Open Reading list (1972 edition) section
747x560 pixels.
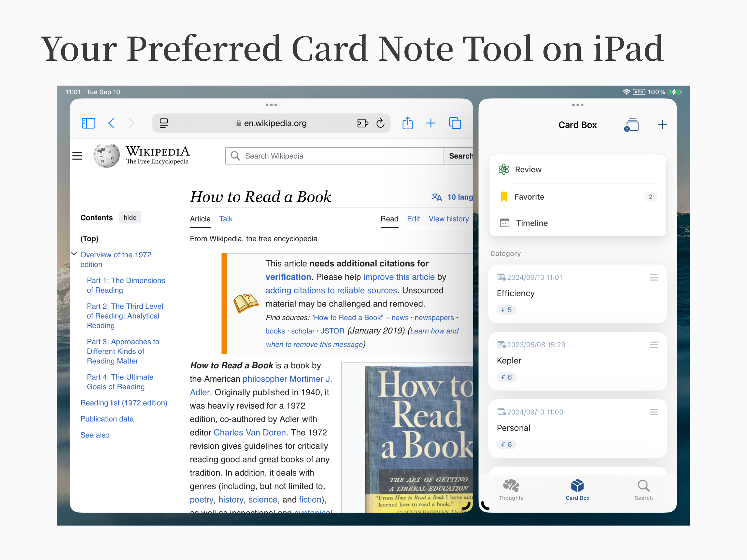click(124, 403)
